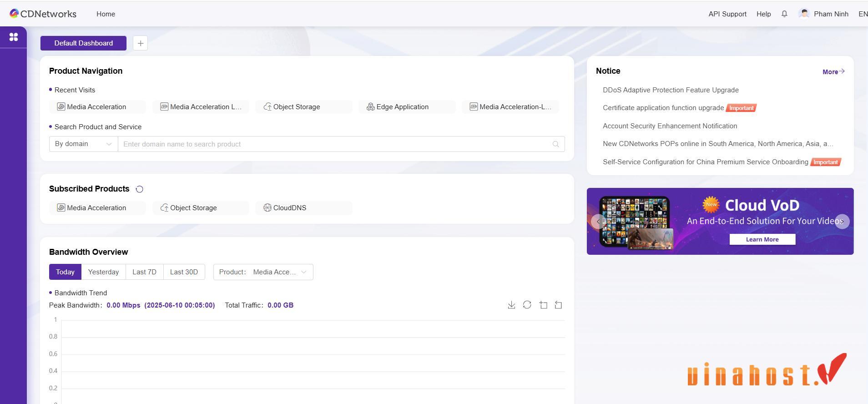Select the Last 7D time range

[x=144, y=272]
